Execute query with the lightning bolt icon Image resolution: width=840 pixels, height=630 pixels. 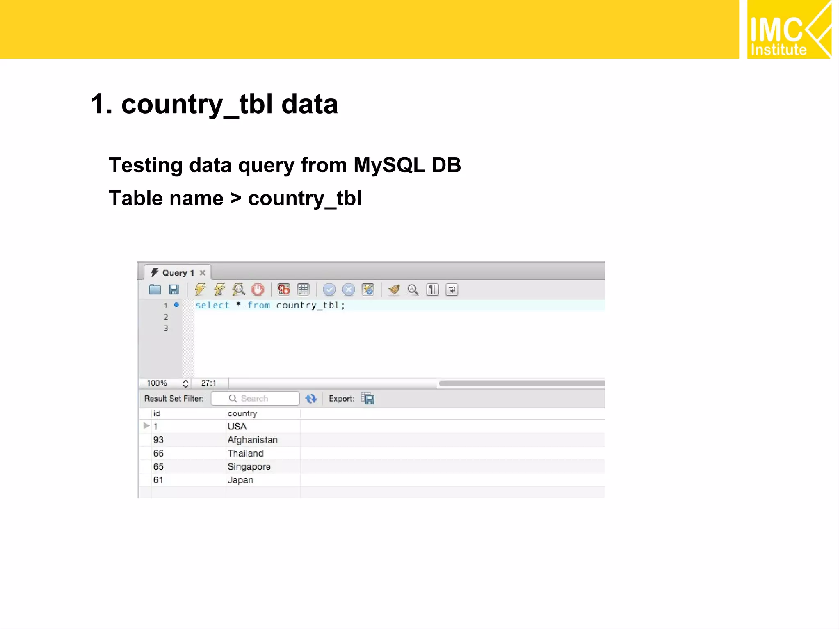pyautogui.click(x=200, y=290)
